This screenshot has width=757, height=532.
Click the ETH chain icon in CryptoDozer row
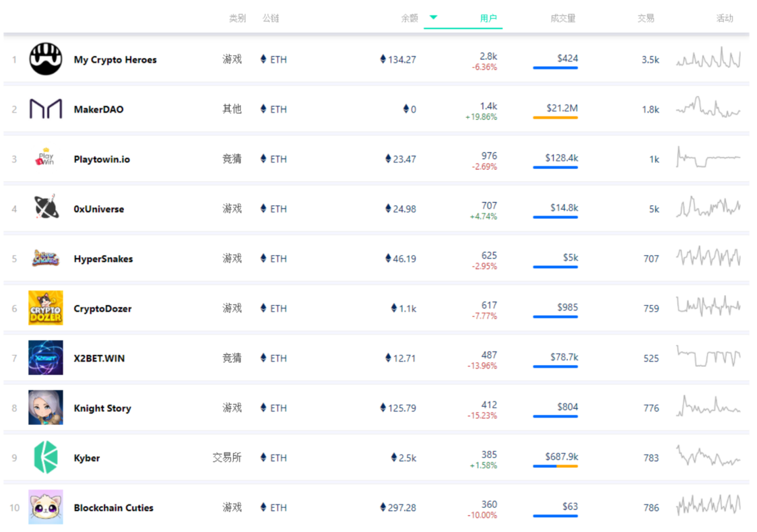263,308
